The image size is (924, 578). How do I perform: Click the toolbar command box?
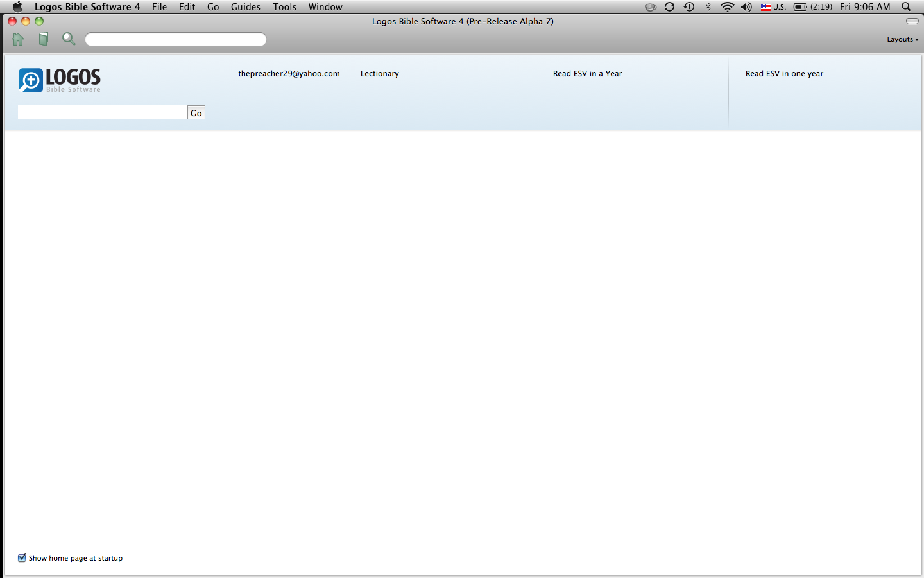click(x=176, y=39)
